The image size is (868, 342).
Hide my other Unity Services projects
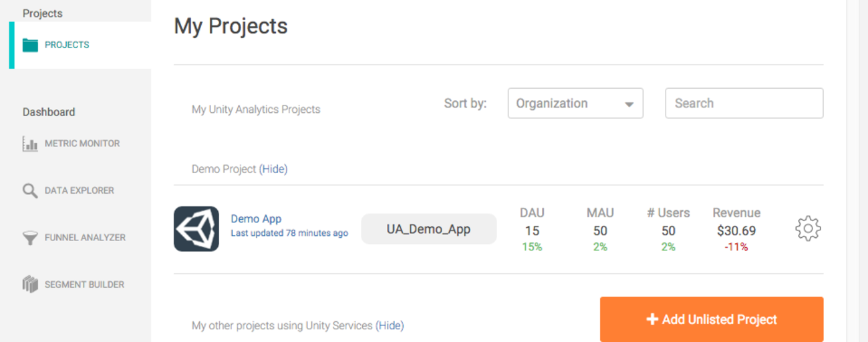point(390,326)
